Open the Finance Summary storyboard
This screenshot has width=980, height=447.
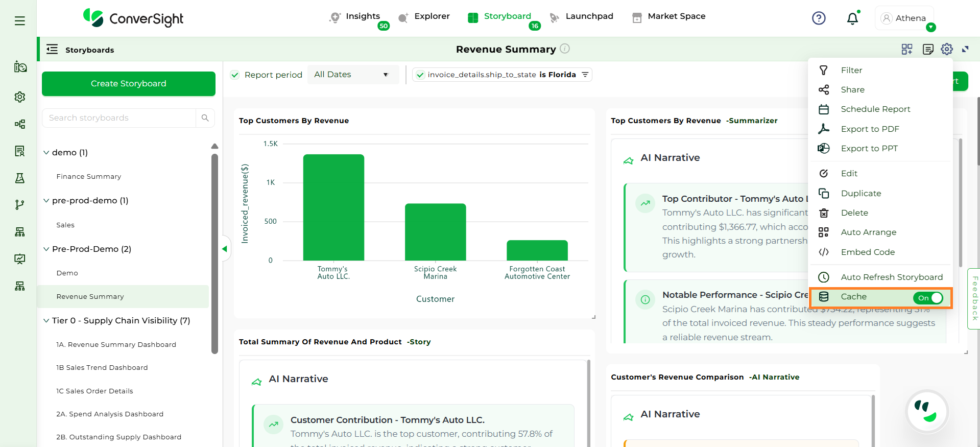point(89,177)
